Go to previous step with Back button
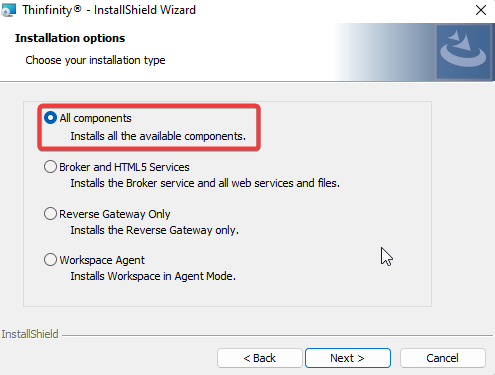Viewport: 495px width, 375px height. coord(260,358)
